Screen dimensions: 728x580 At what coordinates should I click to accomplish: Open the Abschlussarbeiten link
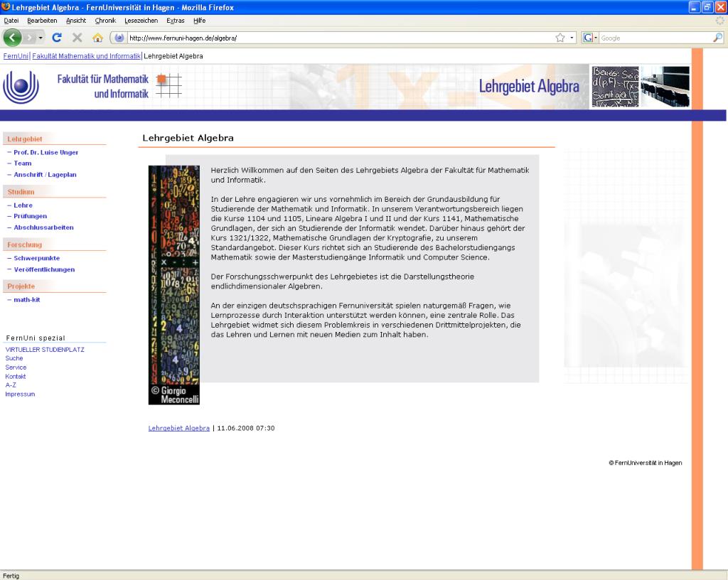pos(43,227)
